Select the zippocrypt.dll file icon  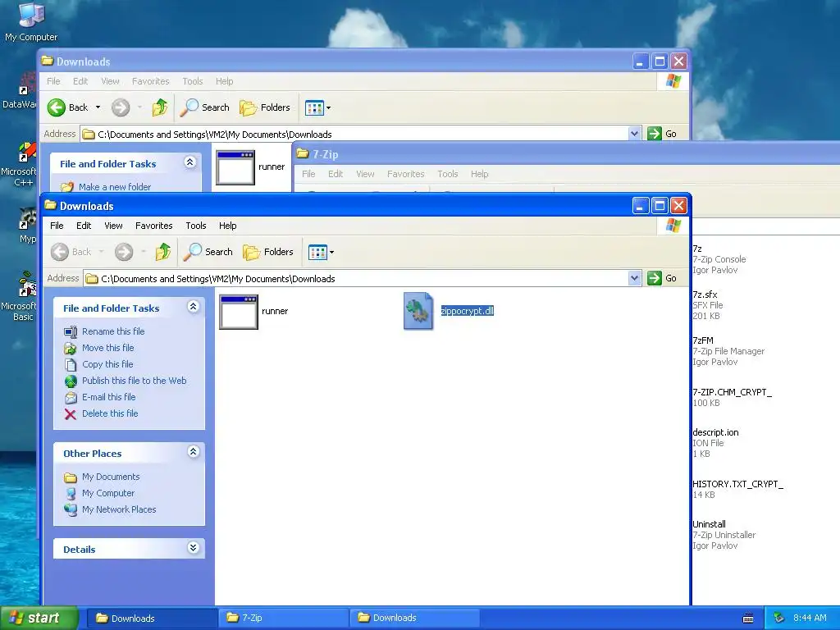pyautogui.click(x=418, y=311)
